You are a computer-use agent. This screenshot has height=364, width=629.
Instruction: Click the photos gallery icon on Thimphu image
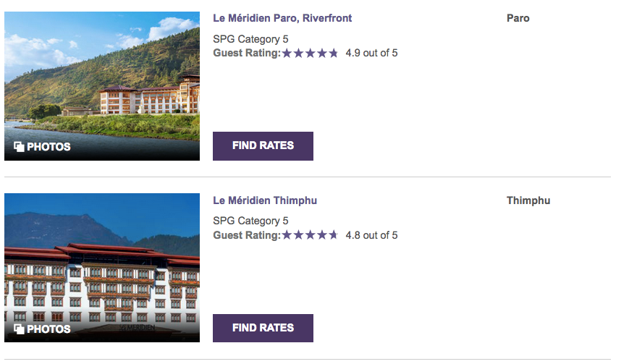19,329
